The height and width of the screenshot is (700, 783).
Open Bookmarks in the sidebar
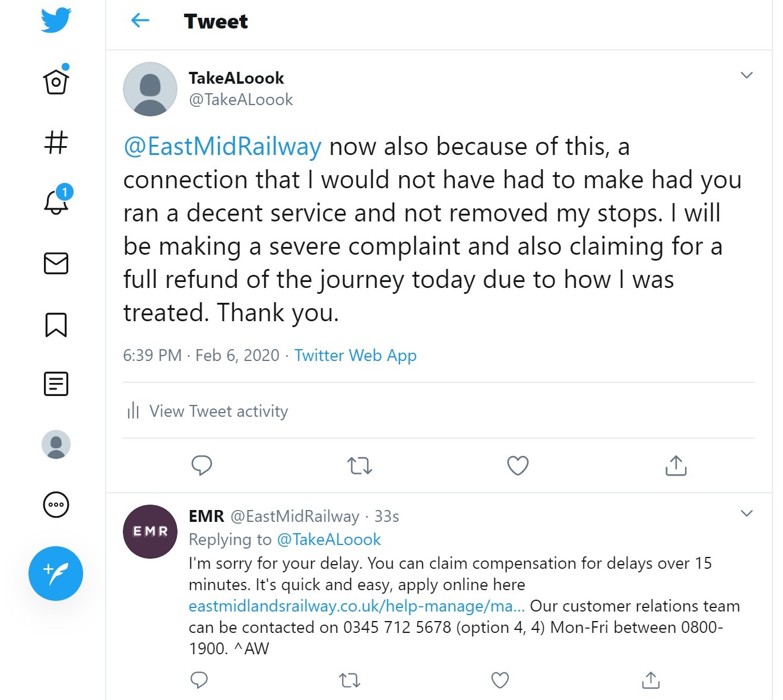pyautogui.click(x=56, y=325)
